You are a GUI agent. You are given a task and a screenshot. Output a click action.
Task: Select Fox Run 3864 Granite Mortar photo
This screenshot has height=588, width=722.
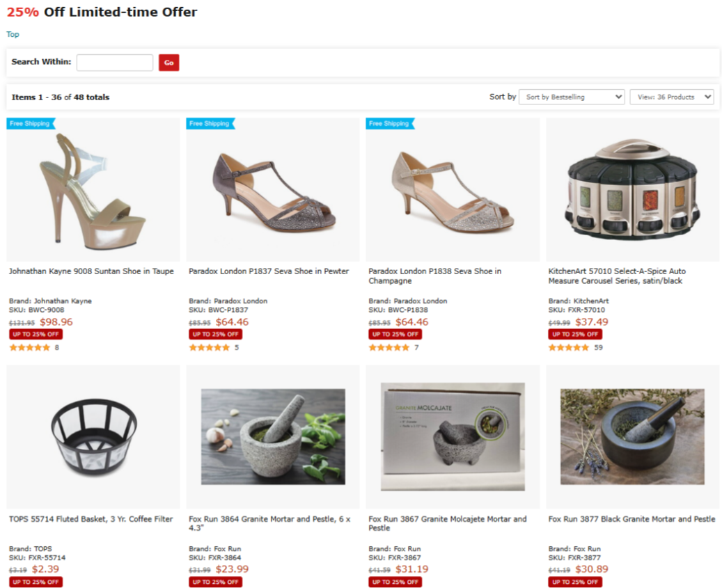(273, 436)
